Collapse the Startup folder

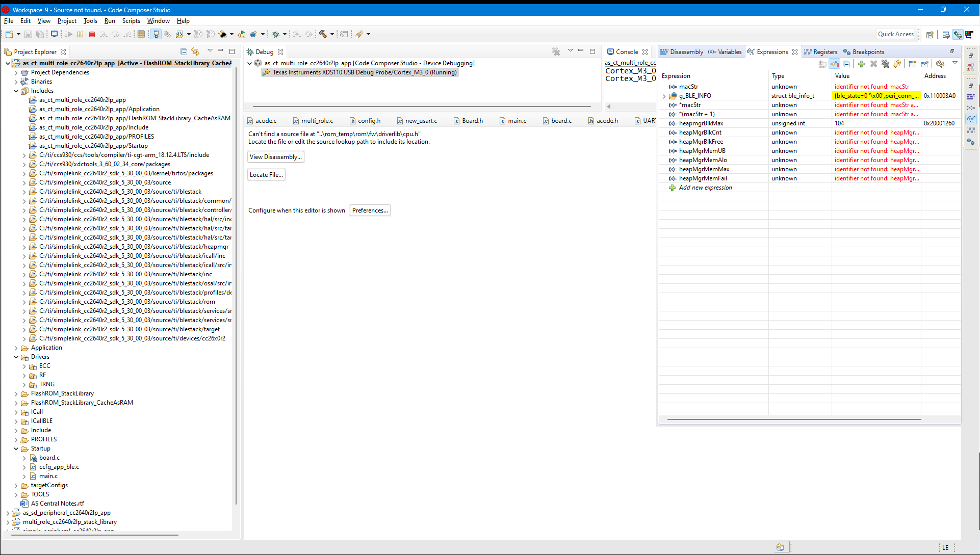pos(16,448)
